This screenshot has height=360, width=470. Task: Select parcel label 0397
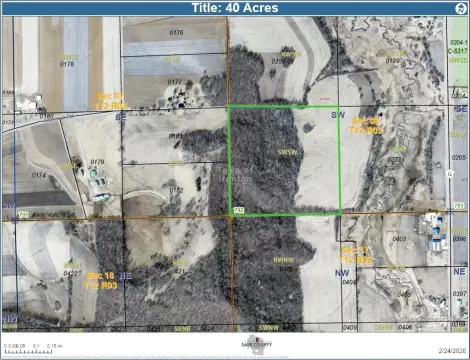click(459, 294)
